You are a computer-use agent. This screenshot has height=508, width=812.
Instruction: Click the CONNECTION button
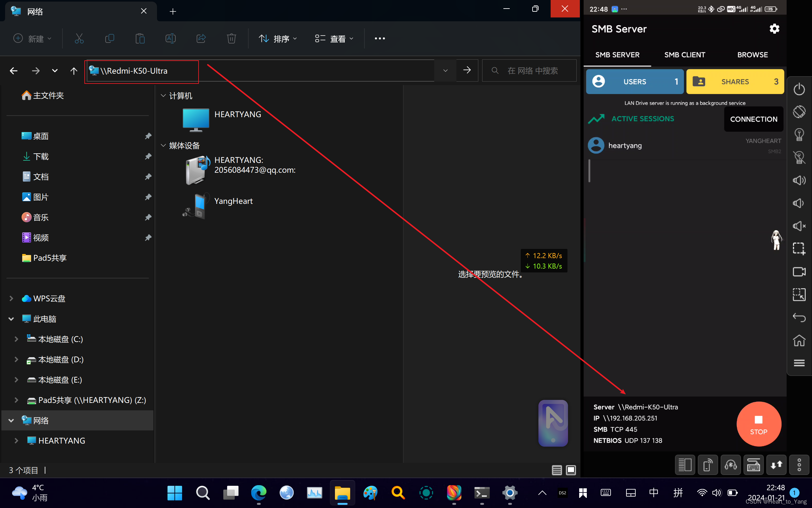click(754, 119)
